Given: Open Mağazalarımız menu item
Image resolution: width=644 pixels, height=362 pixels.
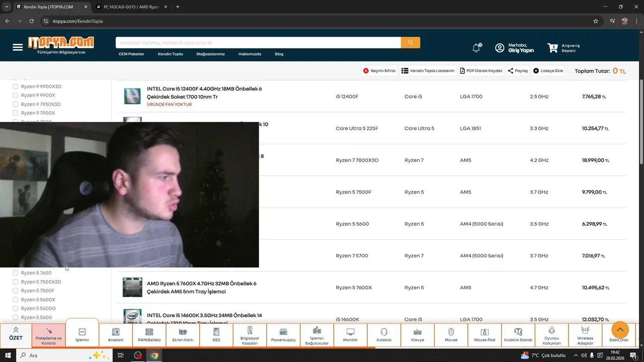Looking at the screenshot, I should [210, 54].
